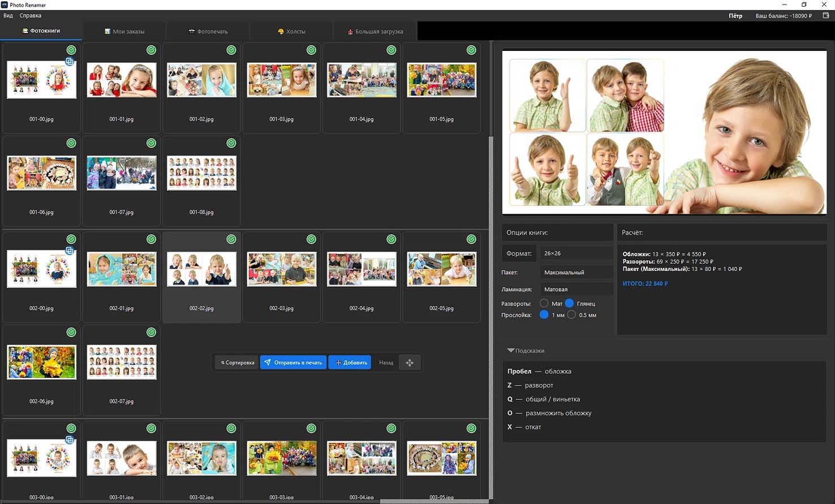This screenshot has height=504, width=835.
Task: Click the Добавить button
Action: point(350,363)
